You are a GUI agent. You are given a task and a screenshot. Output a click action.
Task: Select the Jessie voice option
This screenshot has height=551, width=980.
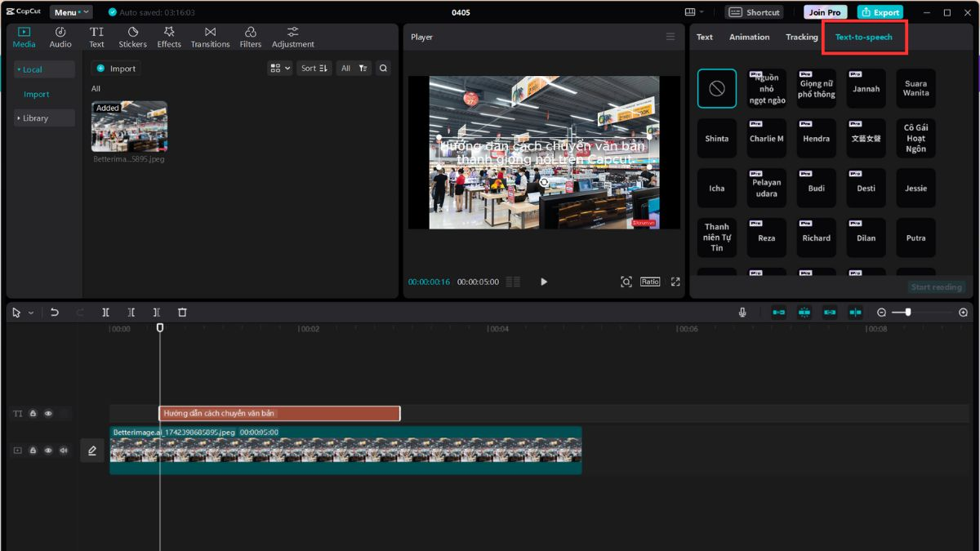915,189
